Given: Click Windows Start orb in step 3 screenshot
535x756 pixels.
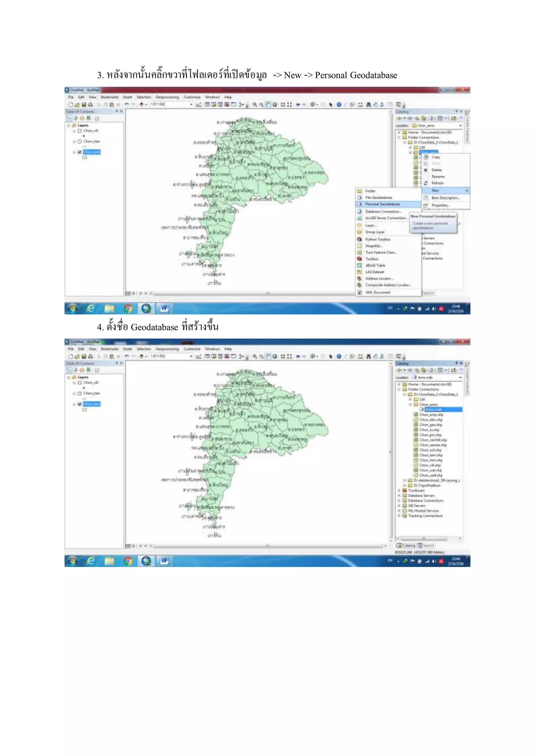Looking at the screenshot, I should [x=72, y=309].
